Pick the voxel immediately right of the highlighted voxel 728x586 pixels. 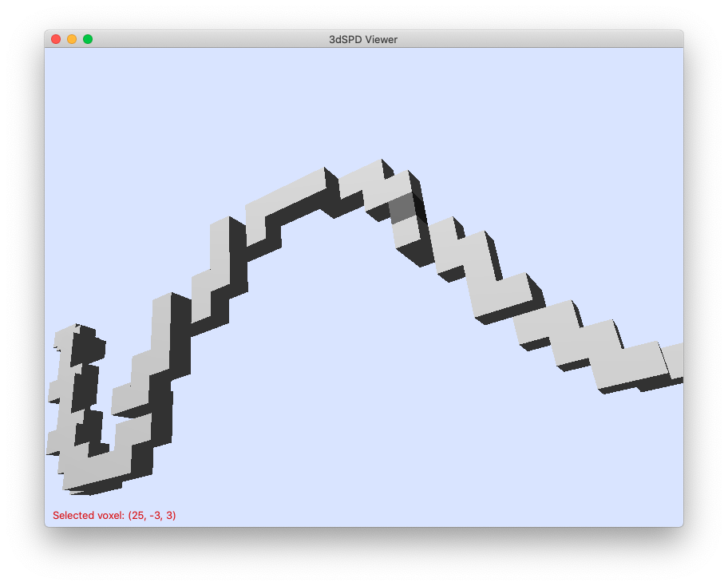tap(441, 232)
